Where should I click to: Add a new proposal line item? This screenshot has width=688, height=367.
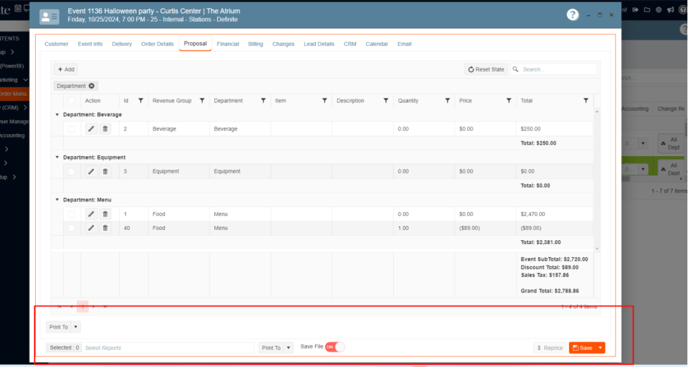click(x=66, y=69)
